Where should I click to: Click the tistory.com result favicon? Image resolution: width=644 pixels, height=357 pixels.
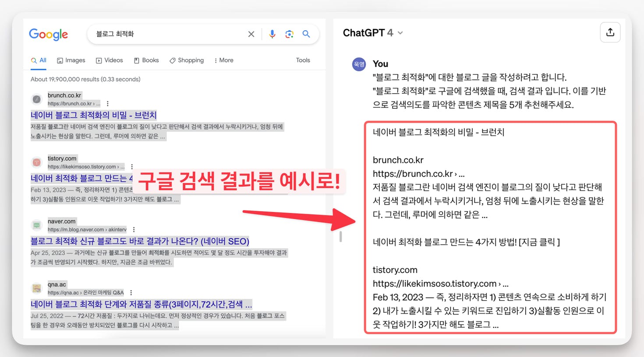[x=37, y=162]
